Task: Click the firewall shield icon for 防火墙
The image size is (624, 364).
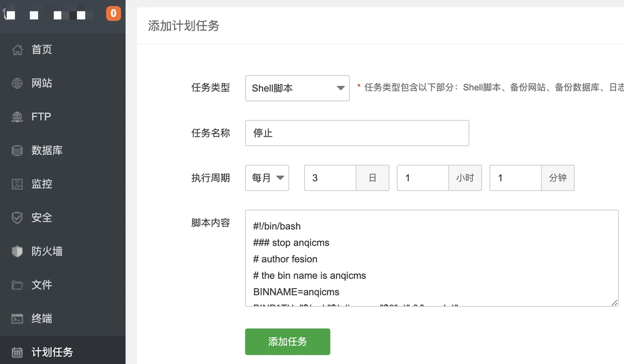Action: 17,252
